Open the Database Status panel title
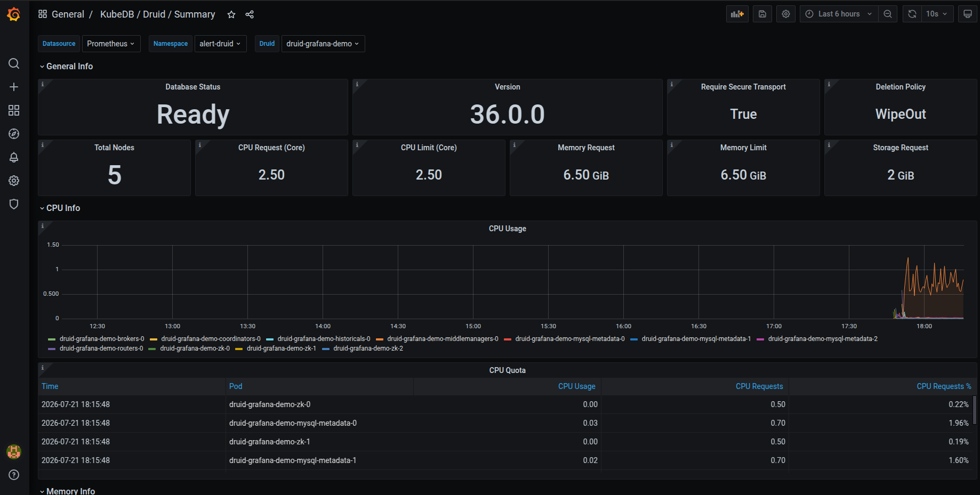 [193, 87]
